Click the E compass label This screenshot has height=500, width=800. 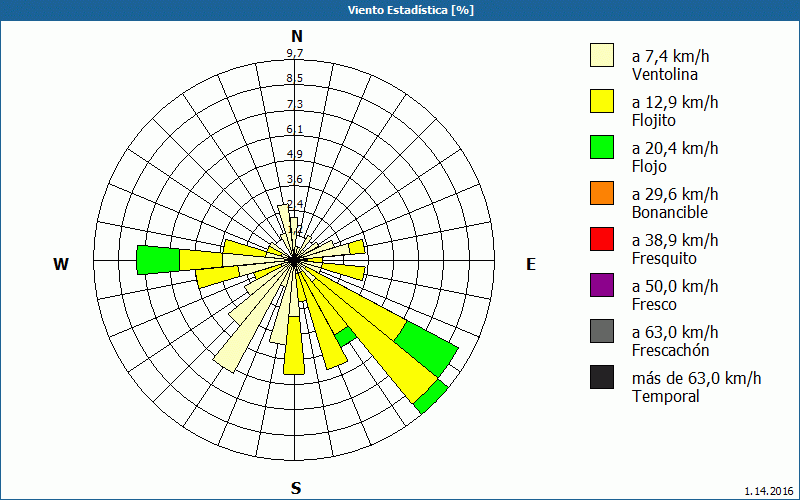[531, 264]
